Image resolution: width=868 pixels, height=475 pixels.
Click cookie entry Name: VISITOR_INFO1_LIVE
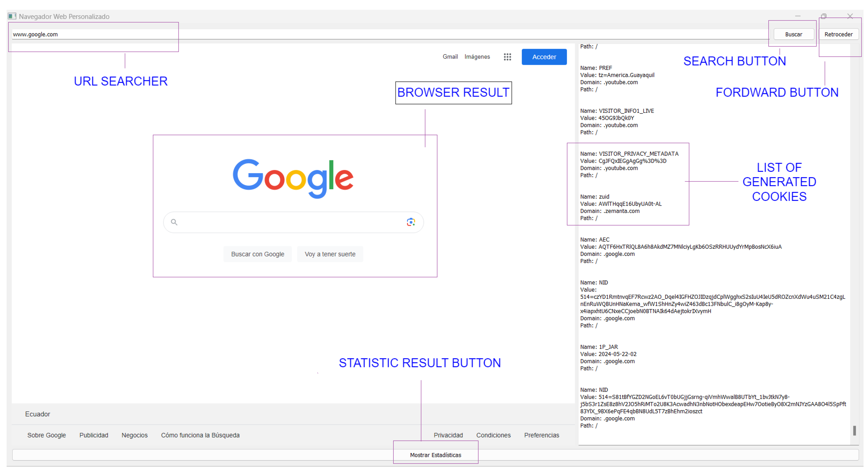coord(617,111)
